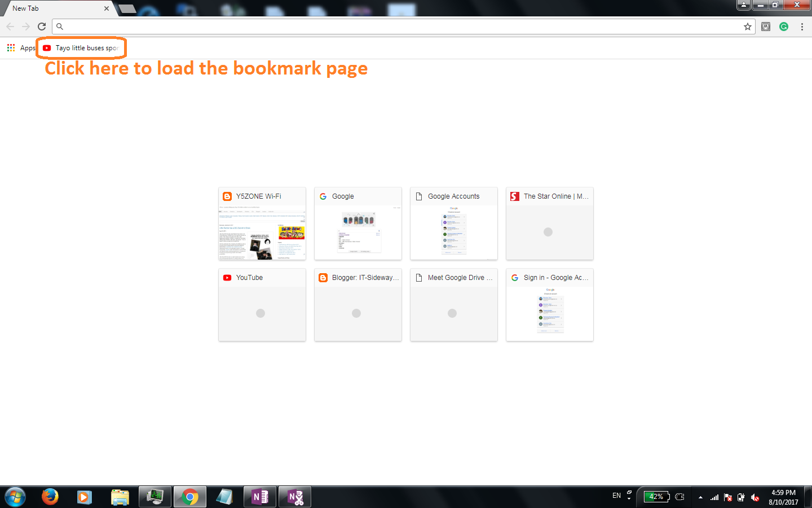Launch Snipping Tool from the taskbar
The width and height of the screenshot is (812, 508).
click(294, 497)
